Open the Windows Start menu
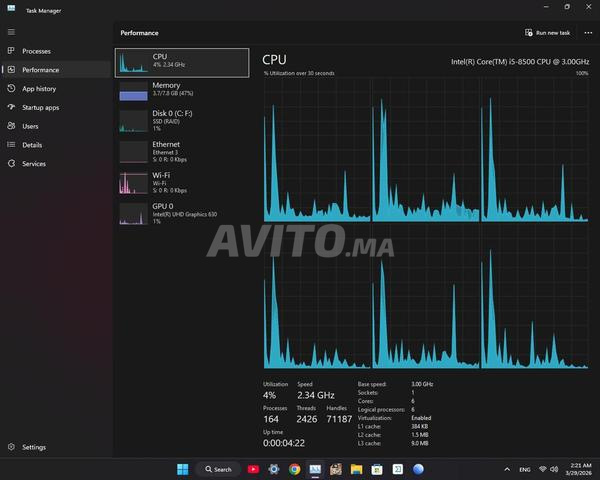Viewport: 600px width, 480px height. (182, 469)
